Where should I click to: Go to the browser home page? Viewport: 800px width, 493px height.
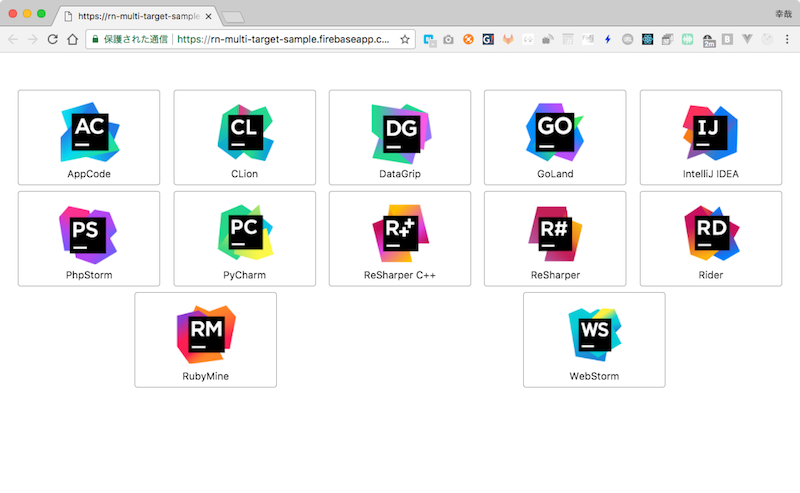click(72, 39)
